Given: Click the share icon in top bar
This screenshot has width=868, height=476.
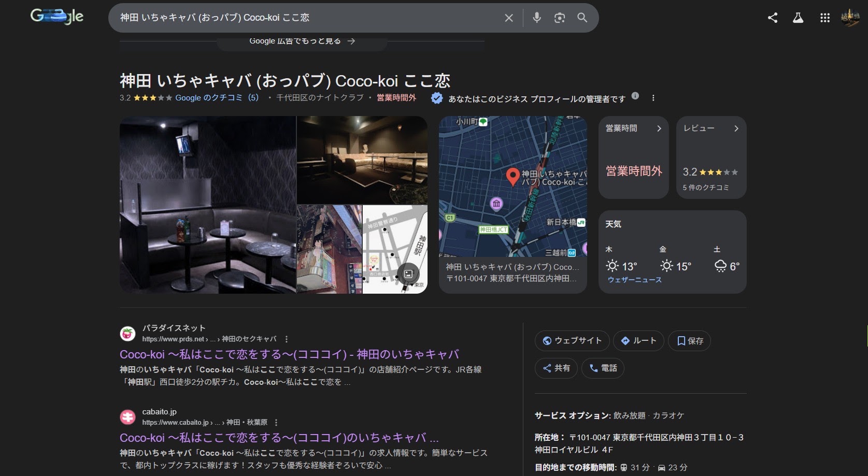Looking at the screenshot, I should [773, 18].
